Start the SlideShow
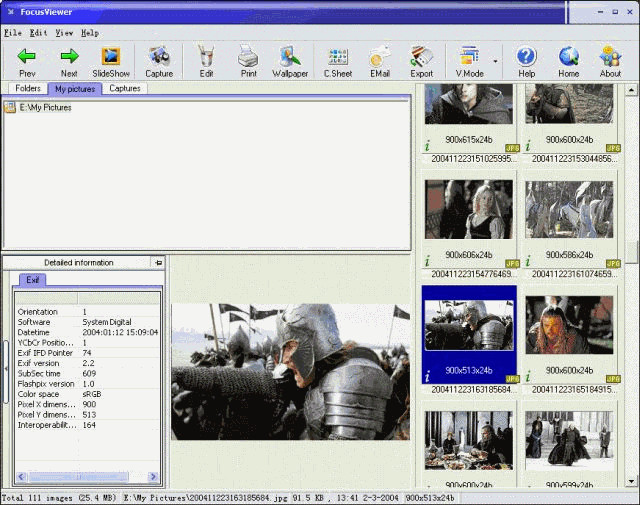Image resolution: width=640 pixels, height=505 pixels. (x=111, y=62)
